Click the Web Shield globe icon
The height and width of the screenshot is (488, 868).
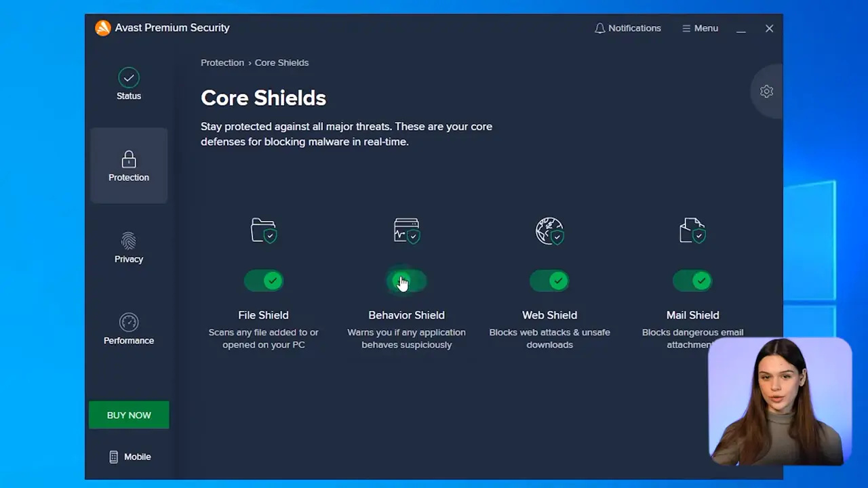[549, 230]
